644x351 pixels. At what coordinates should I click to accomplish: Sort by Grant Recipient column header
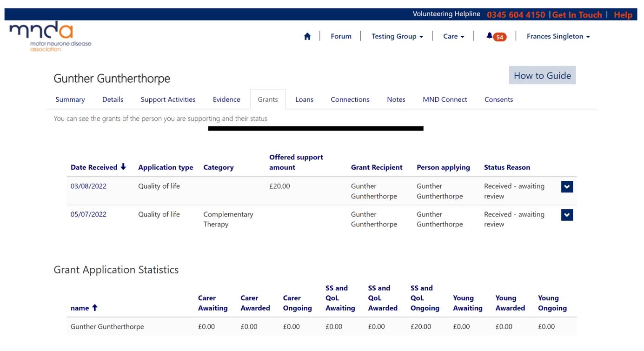[377, 167]
